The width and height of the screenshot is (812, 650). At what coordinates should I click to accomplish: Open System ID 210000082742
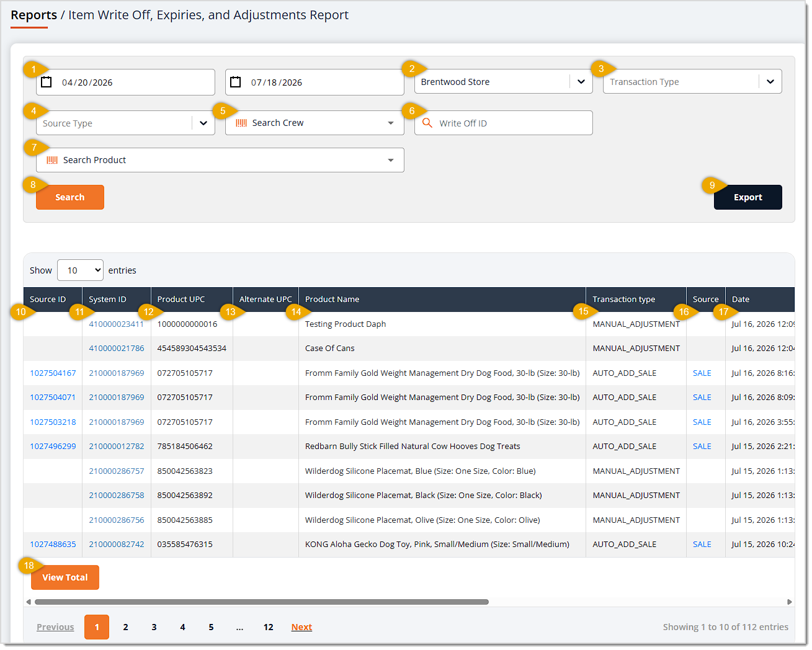coord(116,544)
